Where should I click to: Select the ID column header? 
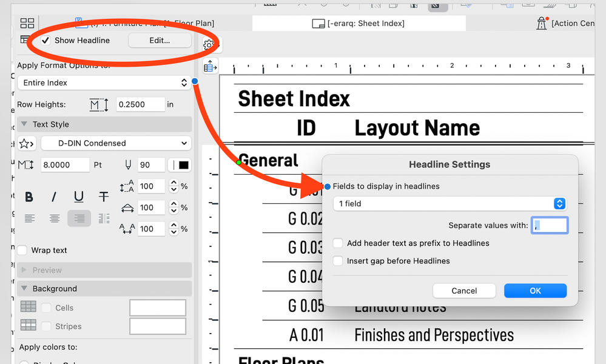click(x=306, y=128)
